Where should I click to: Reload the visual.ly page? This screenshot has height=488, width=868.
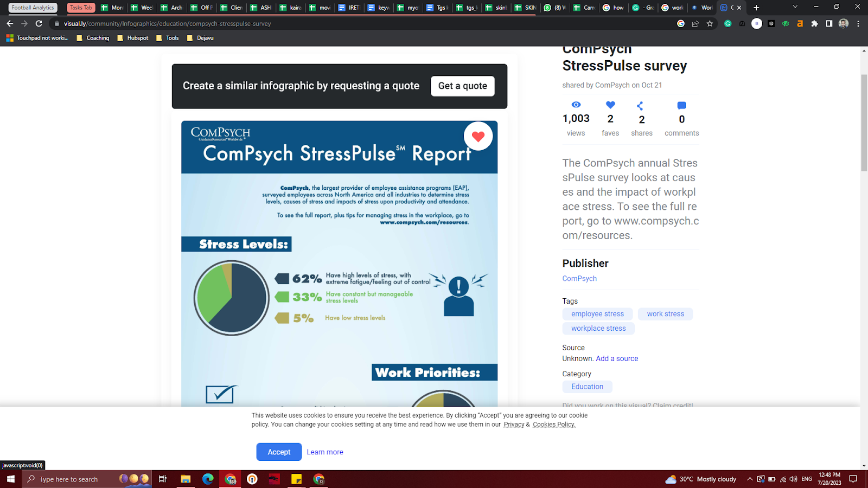39,23
